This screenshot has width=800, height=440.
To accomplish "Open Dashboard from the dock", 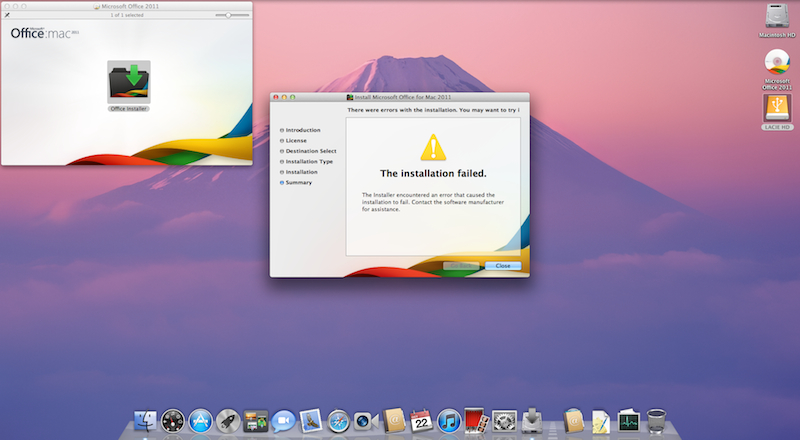I will tap(173, 422).
